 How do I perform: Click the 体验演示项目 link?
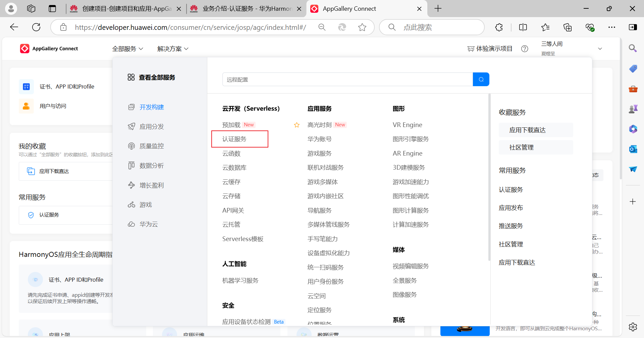coord(490,49)
